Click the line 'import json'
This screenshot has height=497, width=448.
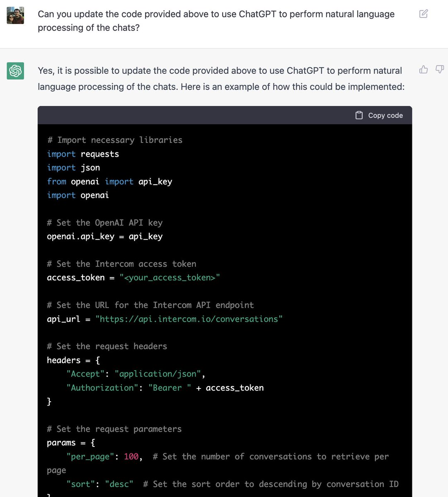[73, 168]
